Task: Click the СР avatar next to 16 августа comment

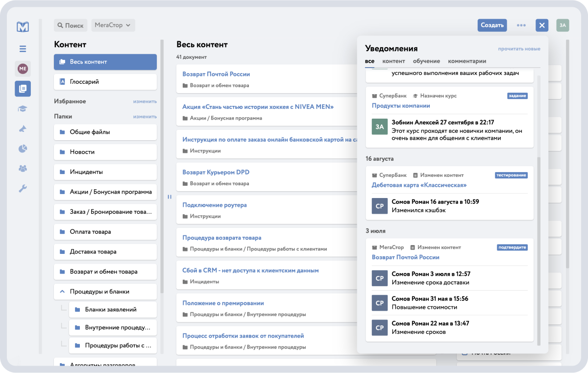Action: (x=380, y=206)
